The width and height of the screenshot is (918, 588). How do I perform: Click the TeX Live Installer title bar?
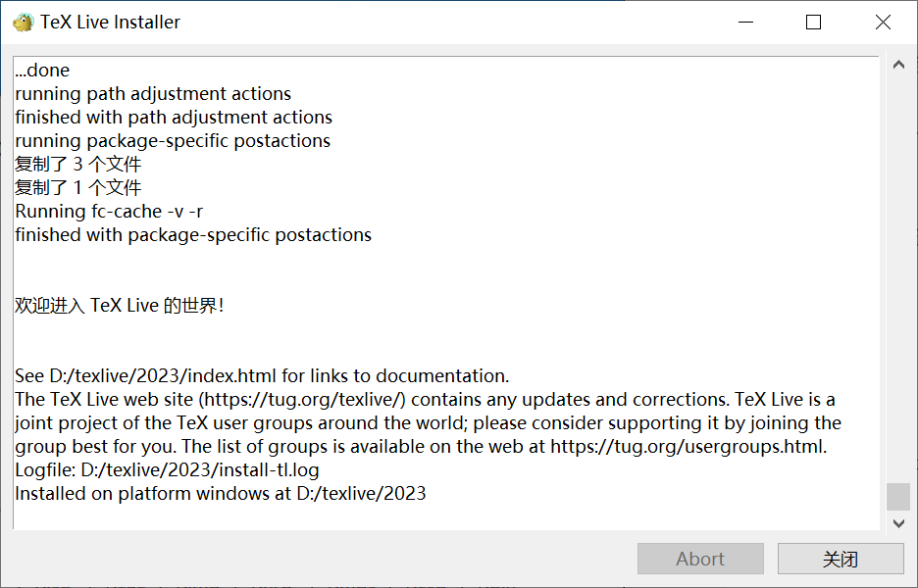tap(392, 21)
